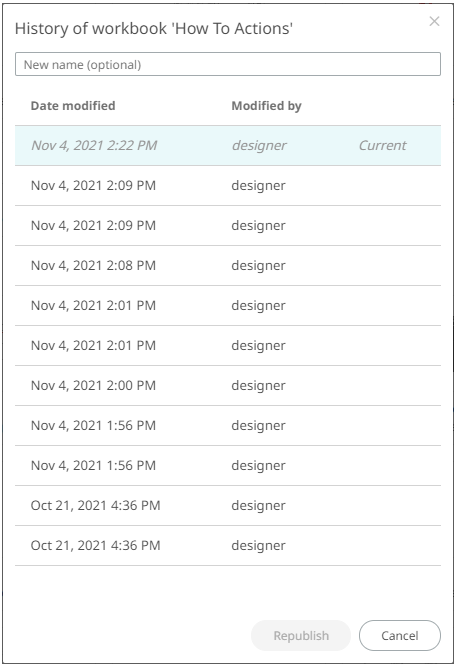Choose the last Oct 21 4:36 PM version

[x=228, y=545]
